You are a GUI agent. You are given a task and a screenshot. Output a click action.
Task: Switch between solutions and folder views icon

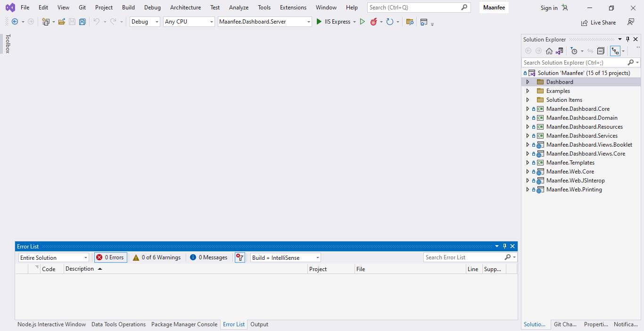click(x=560, y=51)
